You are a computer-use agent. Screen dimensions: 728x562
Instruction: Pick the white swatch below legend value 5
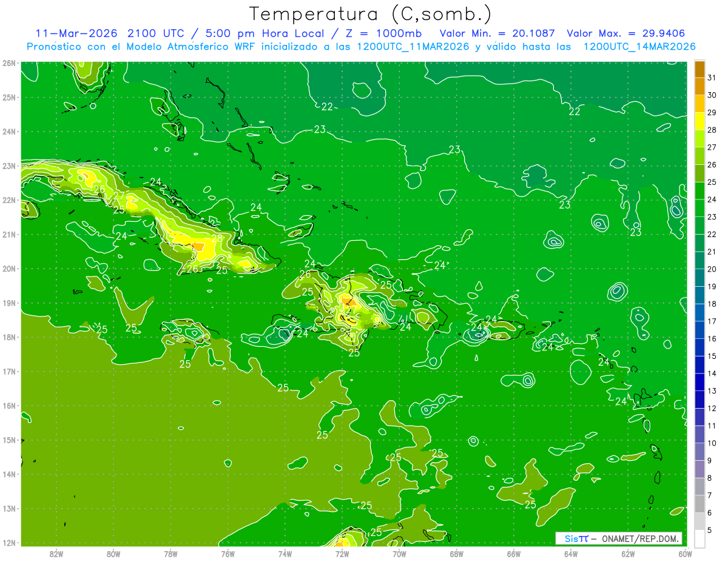(699, 538)
